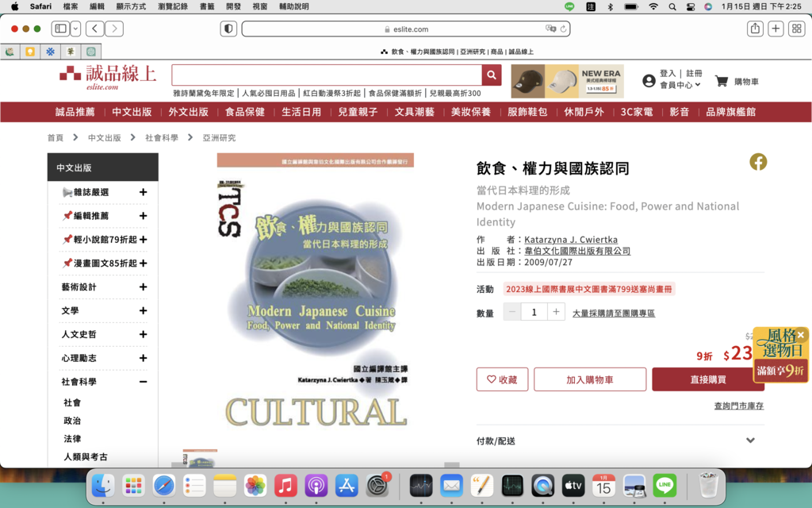Open a new tab with plus icon

coord(776,29)
